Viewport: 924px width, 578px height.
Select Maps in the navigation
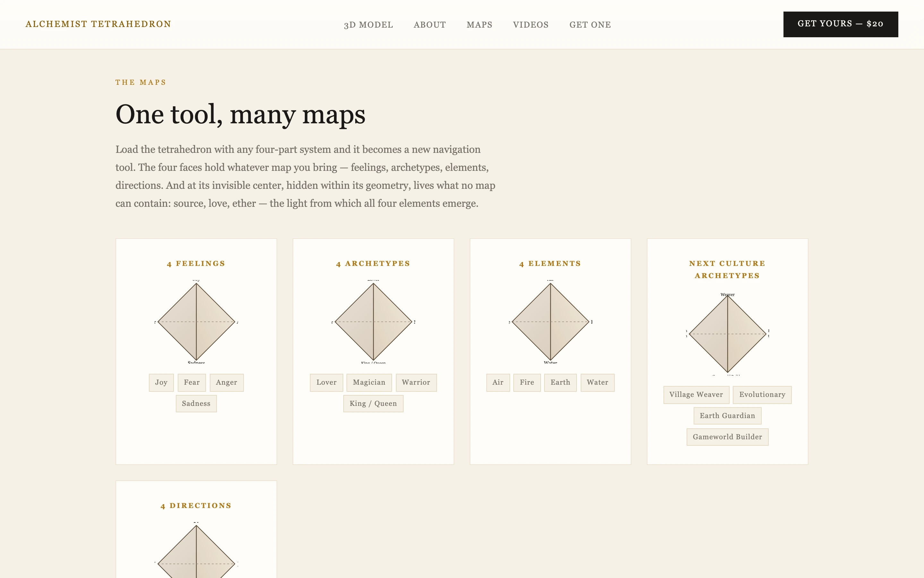tap(479, 25)
